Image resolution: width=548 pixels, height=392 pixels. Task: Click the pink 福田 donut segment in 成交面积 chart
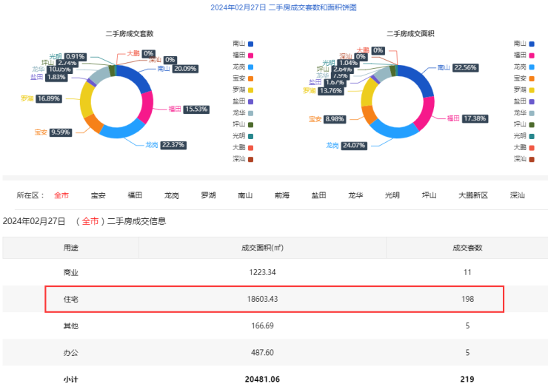click(426, 112)
